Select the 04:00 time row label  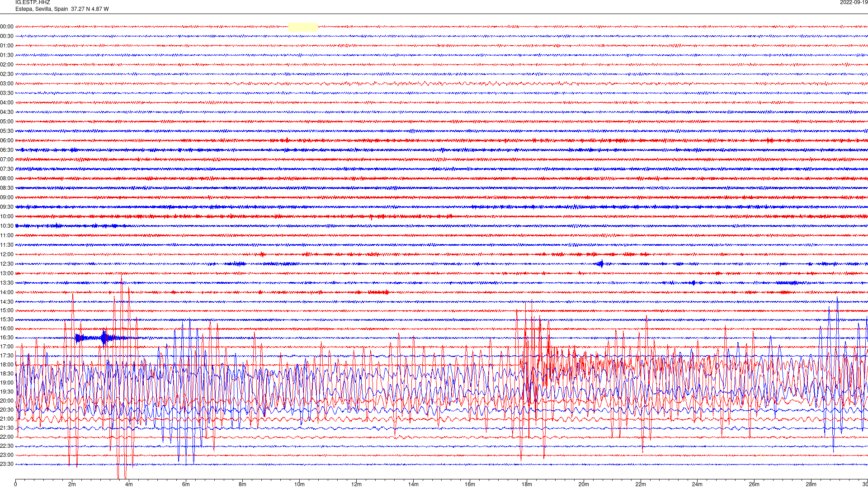(7, 103)
